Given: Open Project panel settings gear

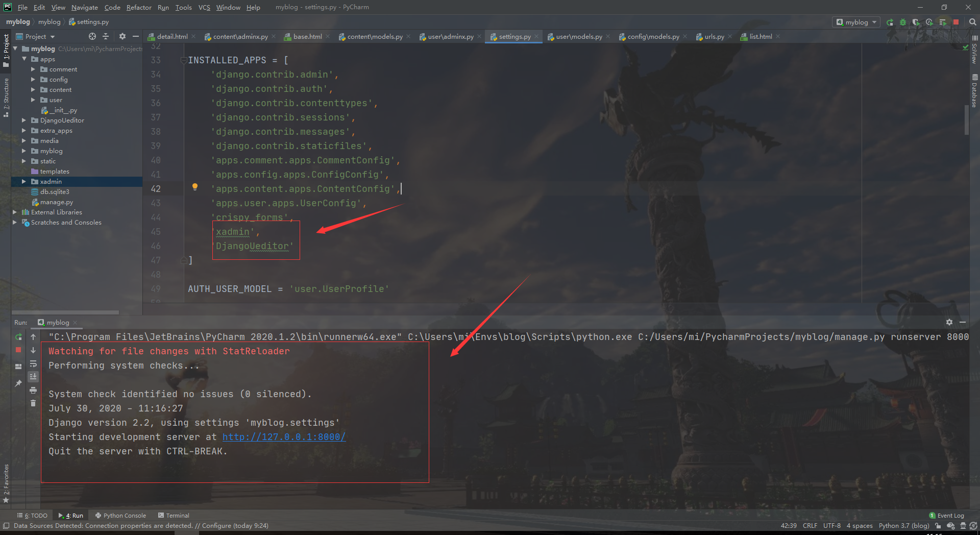Looking at the screenshot, I should click(122, 36).
